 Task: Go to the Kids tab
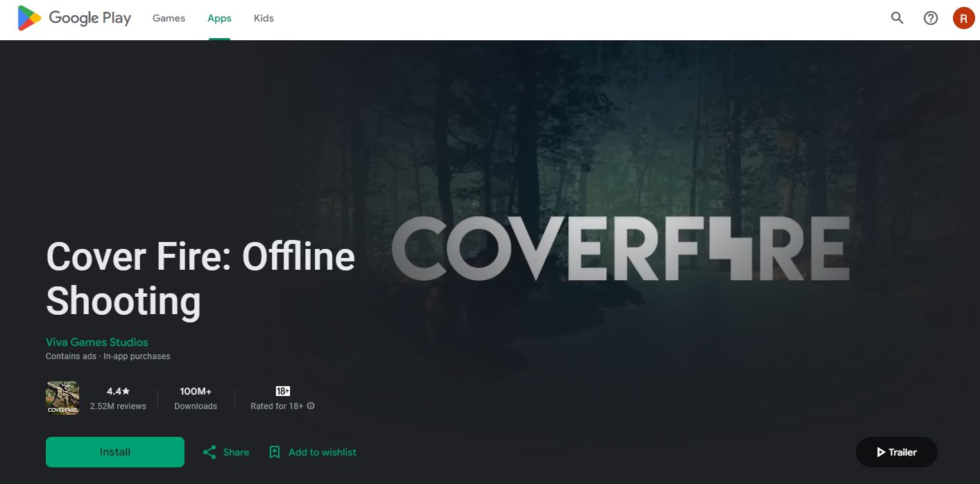(264, 18)
